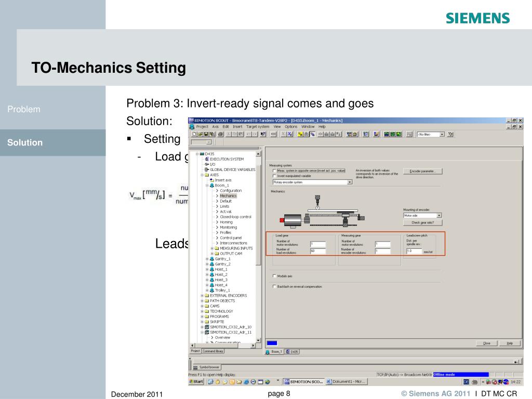Open Configuration under Boom_1
Screen dimensions: 532x399
(231, 191)
